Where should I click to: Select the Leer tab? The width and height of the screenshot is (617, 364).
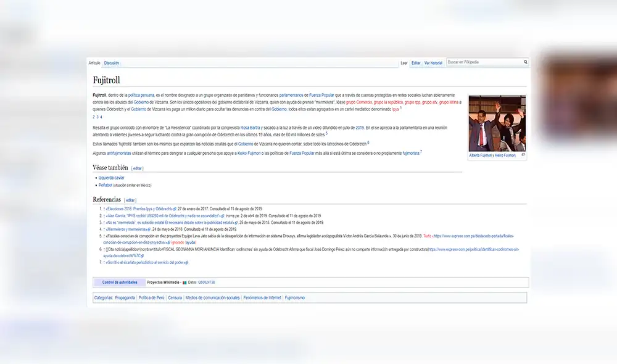404,62
